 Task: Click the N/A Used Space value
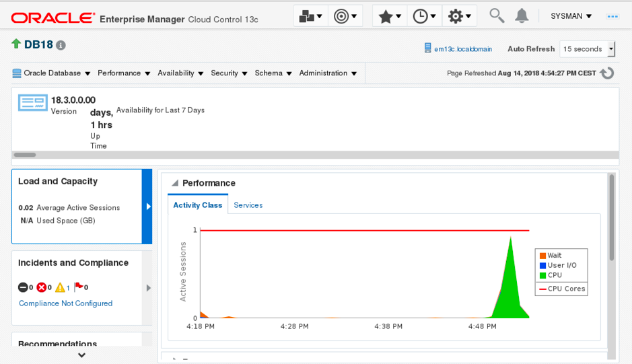[27, 221]
